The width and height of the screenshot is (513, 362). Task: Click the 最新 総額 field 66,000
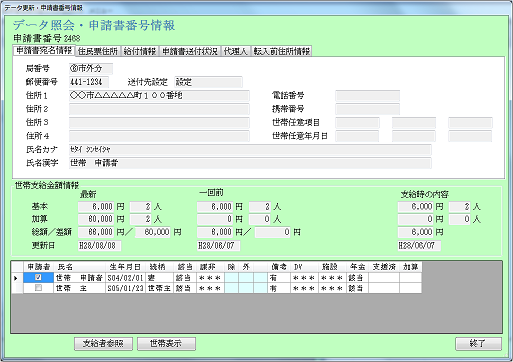96,232
